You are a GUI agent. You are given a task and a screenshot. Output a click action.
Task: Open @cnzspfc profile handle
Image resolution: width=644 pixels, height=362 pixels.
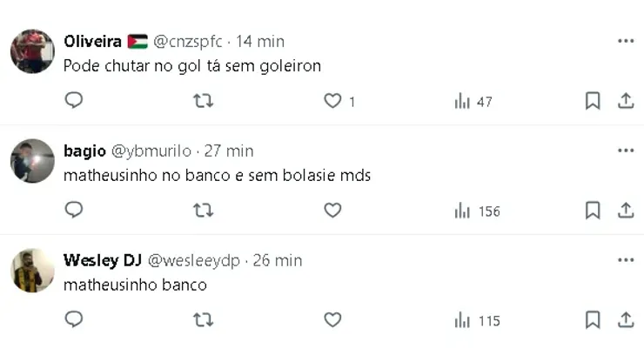point(188,42)
